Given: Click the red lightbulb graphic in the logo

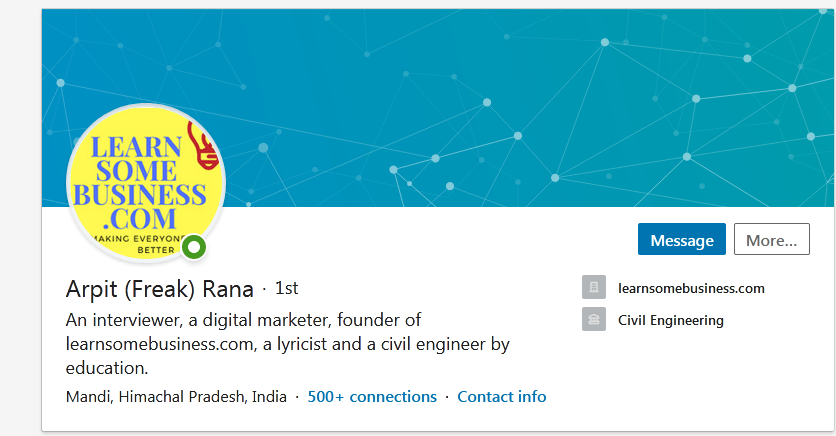Looking at the screenshot, I should point(203,145).
